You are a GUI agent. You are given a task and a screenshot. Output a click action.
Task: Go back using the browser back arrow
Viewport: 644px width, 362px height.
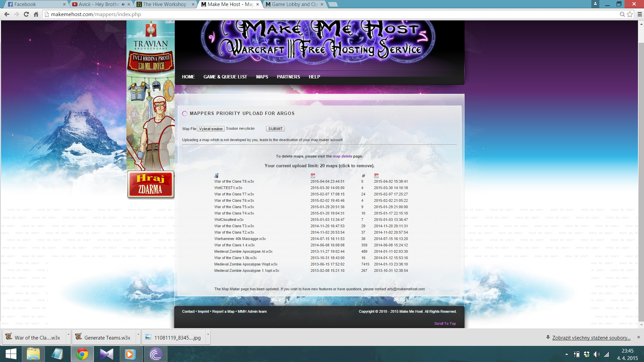point(7,14)
